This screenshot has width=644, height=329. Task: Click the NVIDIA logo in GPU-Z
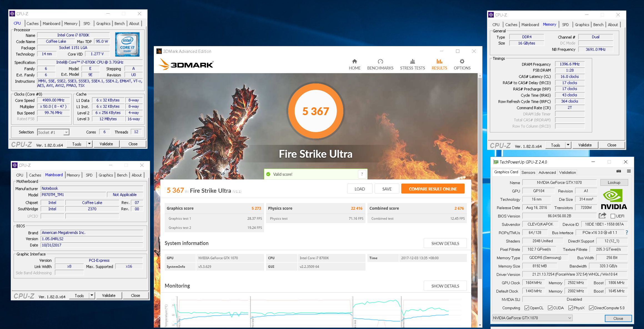614,199
